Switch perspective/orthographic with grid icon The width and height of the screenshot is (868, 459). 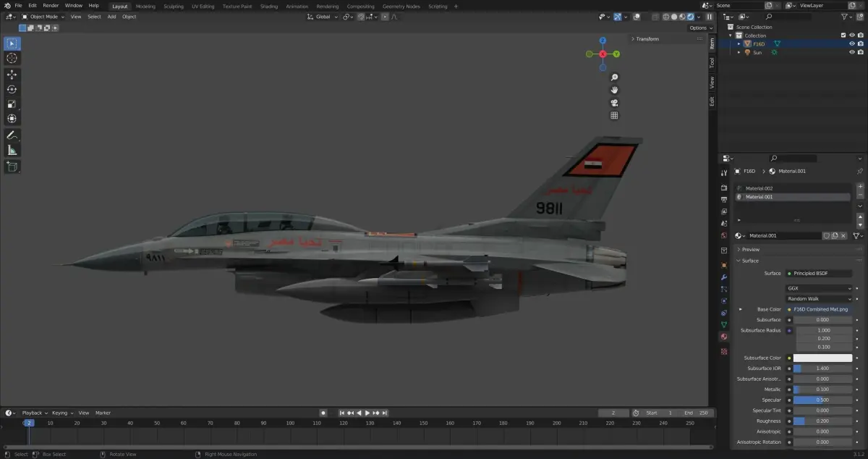pyautogui.click(x=614, y=115)
